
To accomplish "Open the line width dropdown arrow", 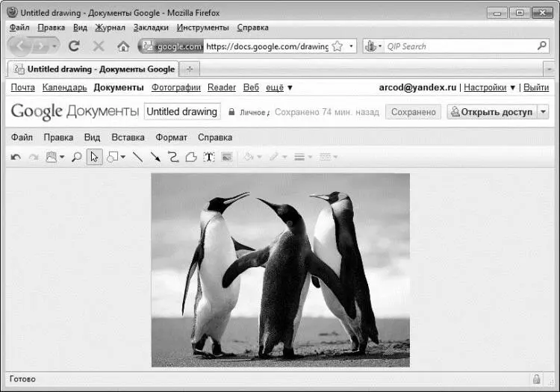I will 310,157.
